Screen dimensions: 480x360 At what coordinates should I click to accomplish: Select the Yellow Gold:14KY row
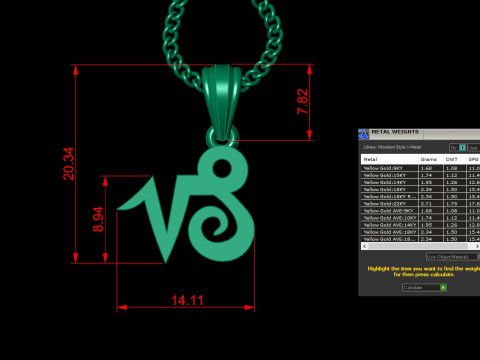click(420, 182)
